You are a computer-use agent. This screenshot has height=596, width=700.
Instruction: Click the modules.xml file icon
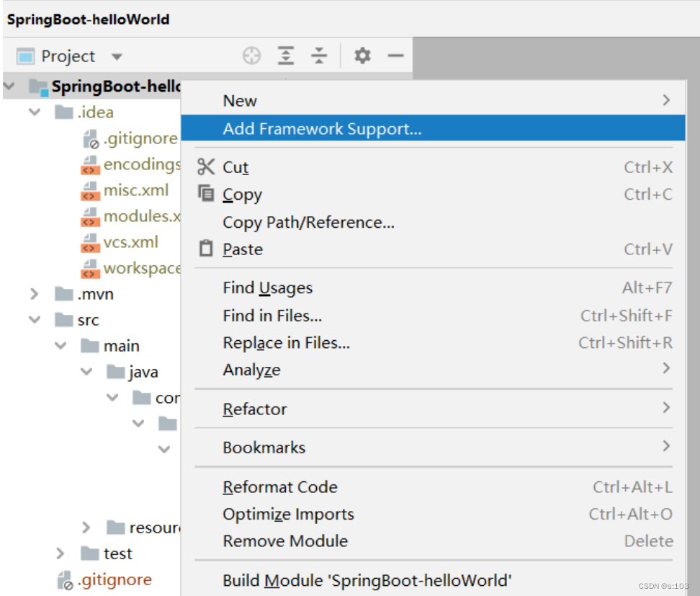[x=90, y=217]
